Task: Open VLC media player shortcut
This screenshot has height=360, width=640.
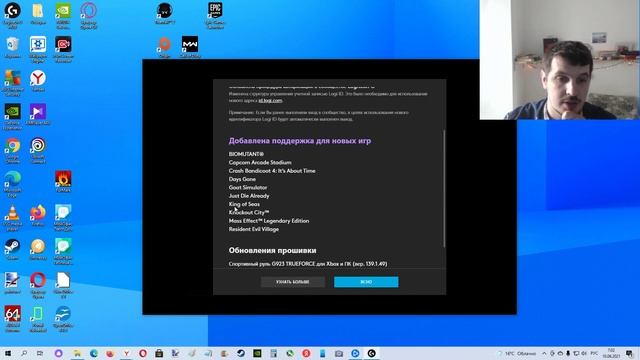Action: click(13, 218)
